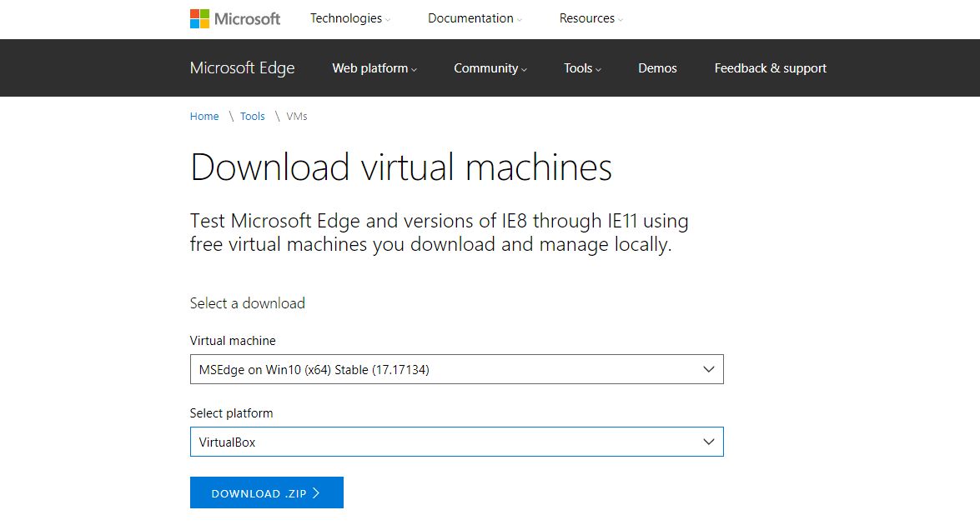Open the Technologies menu
980x525 pixels.
point(350,18)
